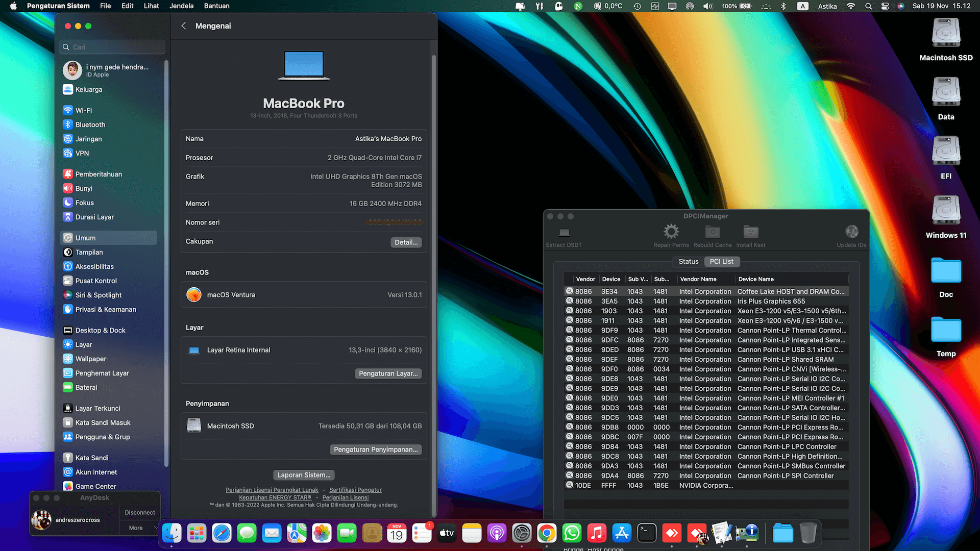Open VPN settings in sidebar

pos(108,153)
